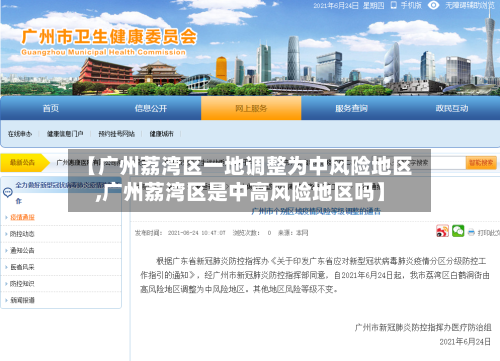Select the highlighted 网上服务 tab

pyautogui.click(x=251, y=108)
